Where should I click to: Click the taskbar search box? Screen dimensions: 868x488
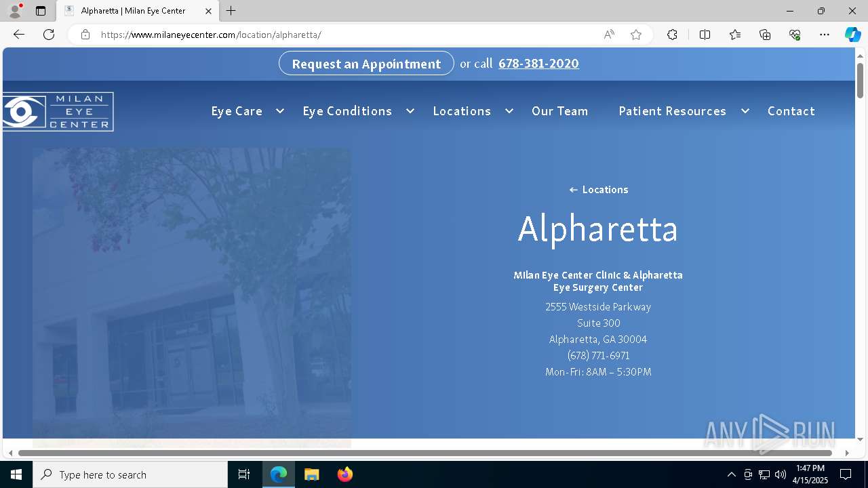click(x=130, y=474)
